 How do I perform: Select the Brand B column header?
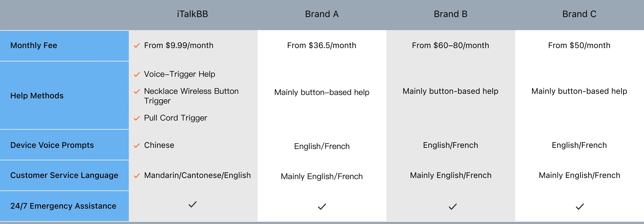click(451, 14)
